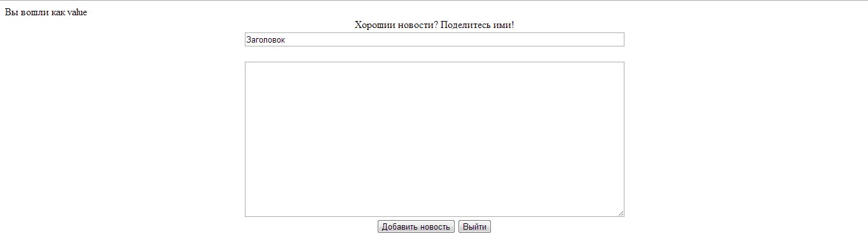The width and height of the screenshot is (868, 243).
Task: Click the 'Хорошии новости? Поделитесь ими!' heading
Action: pyautogui.click(x=434, y=25)
